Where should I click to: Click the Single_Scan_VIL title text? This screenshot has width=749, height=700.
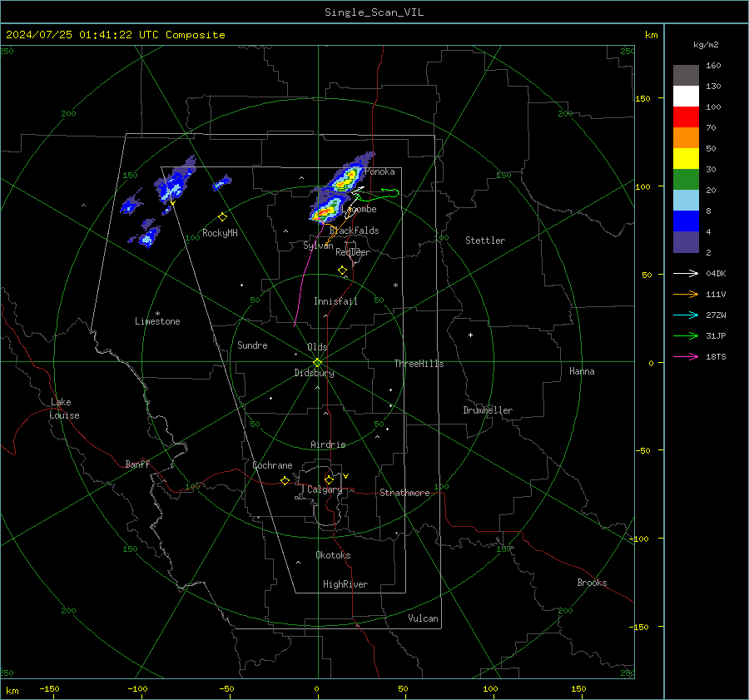coord(374,12)
